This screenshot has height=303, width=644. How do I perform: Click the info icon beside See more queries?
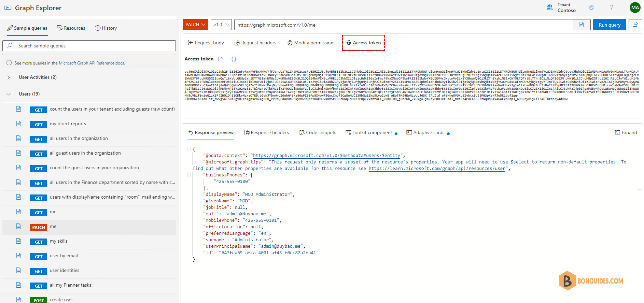click(x=9, y=63)
